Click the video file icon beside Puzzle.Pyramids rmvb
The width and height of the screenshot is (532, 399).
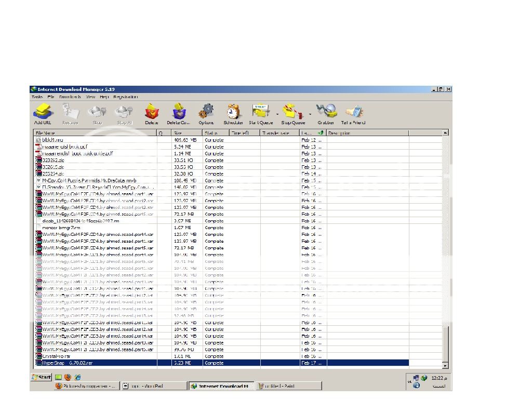38,180
